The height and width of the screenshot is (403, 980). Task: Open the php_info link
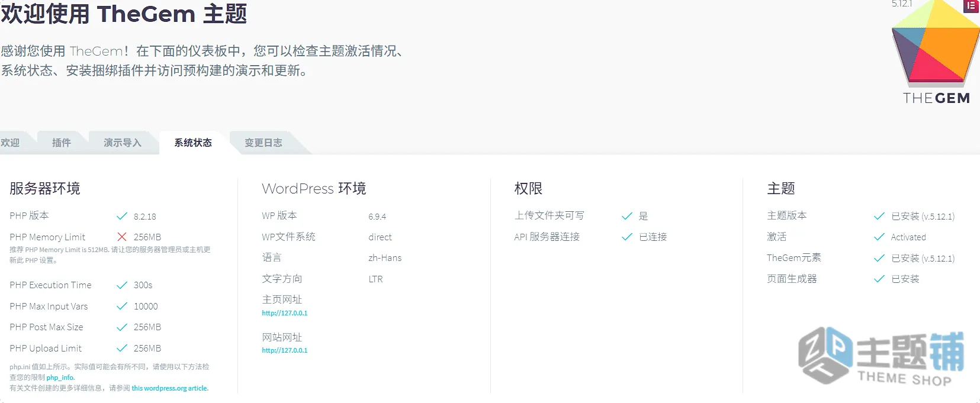[60, 378]
